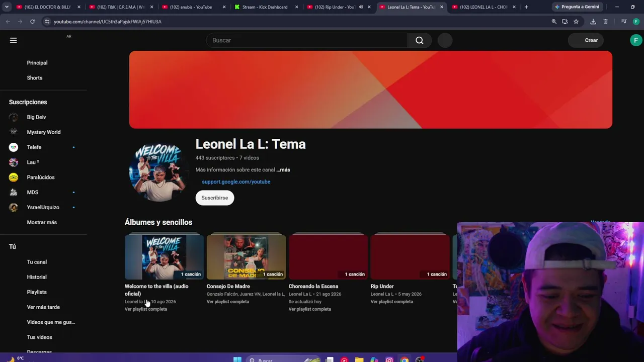Viewport: 644px width, 362px height.
Task: Open Videos que me gustan in the sidebar
Action: 51,322
